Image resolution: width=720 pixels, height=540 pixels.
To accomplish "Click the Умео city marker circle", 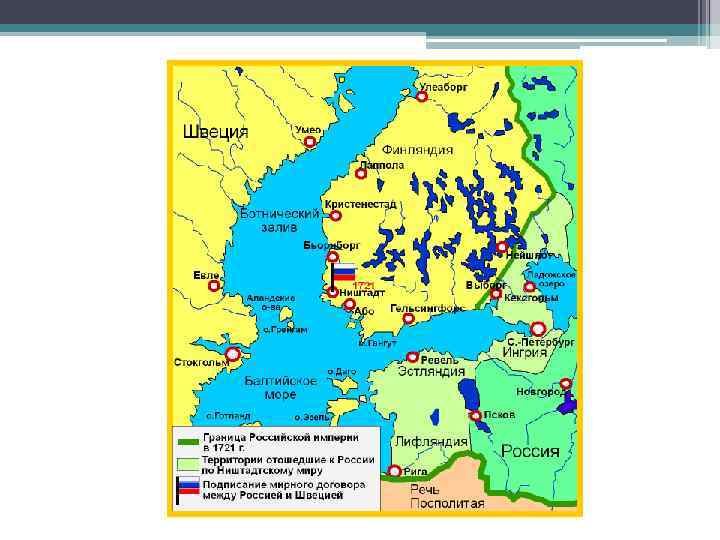I will [310, 141].
